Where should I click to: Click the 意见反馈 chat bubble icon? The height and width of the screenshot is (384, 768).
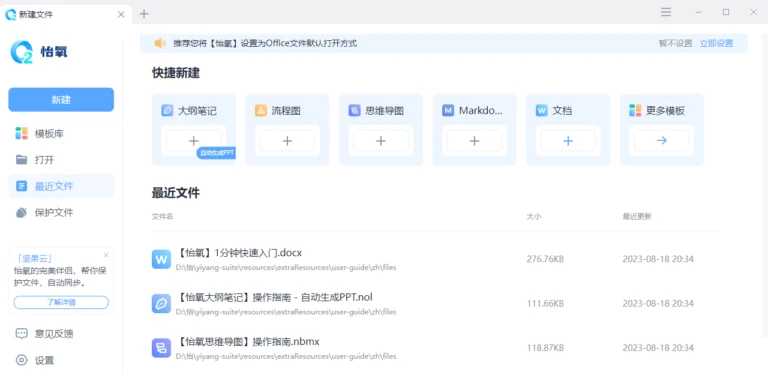22,334
